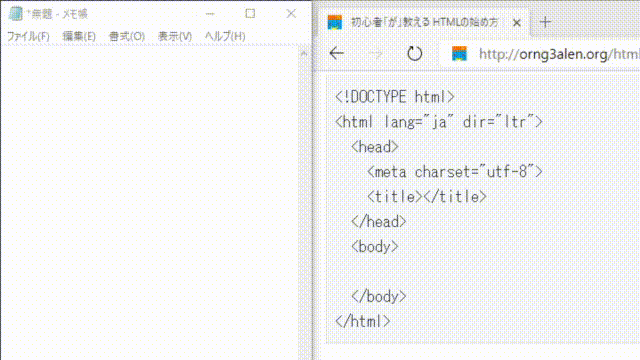Click the closing </body> tag line
Screen dimensions: 640x360
click(379, 296)
